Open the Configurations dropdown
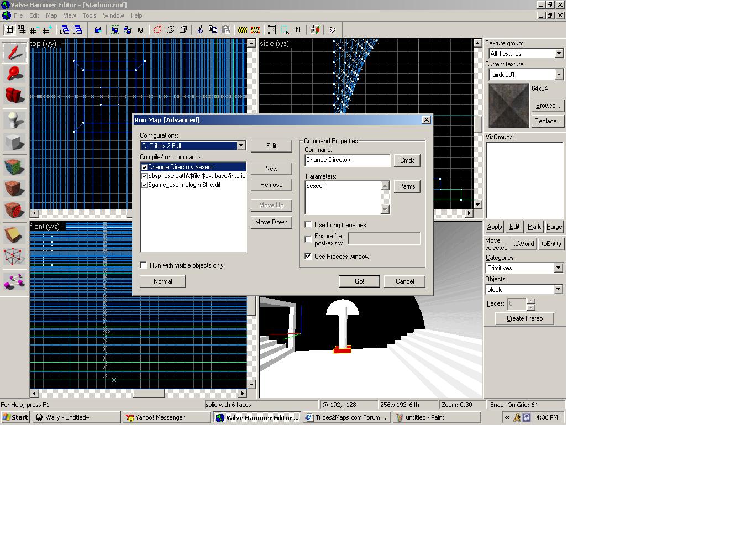746x560 pixels. [241, 146]
